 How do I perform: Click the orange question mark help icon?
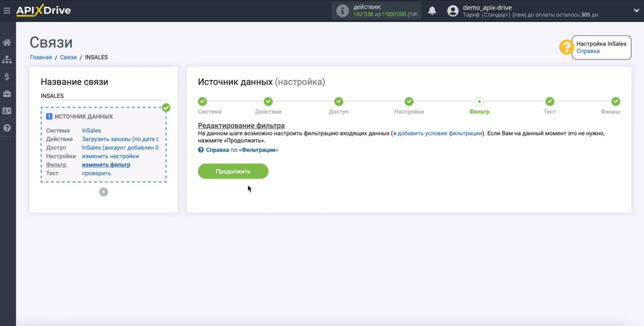pyautogui.click(x=566, y=47)
